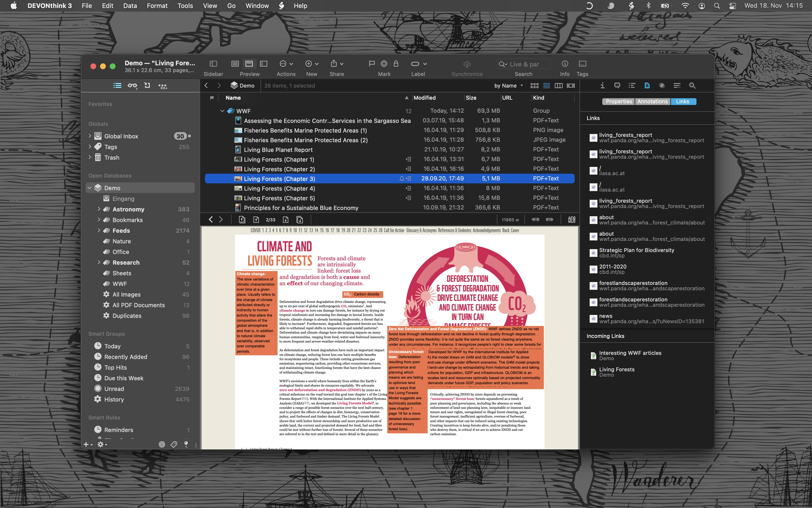Open the sidebar gear action menu
Image resolution: width=812 pixels, height=508 pixels.
102,445
